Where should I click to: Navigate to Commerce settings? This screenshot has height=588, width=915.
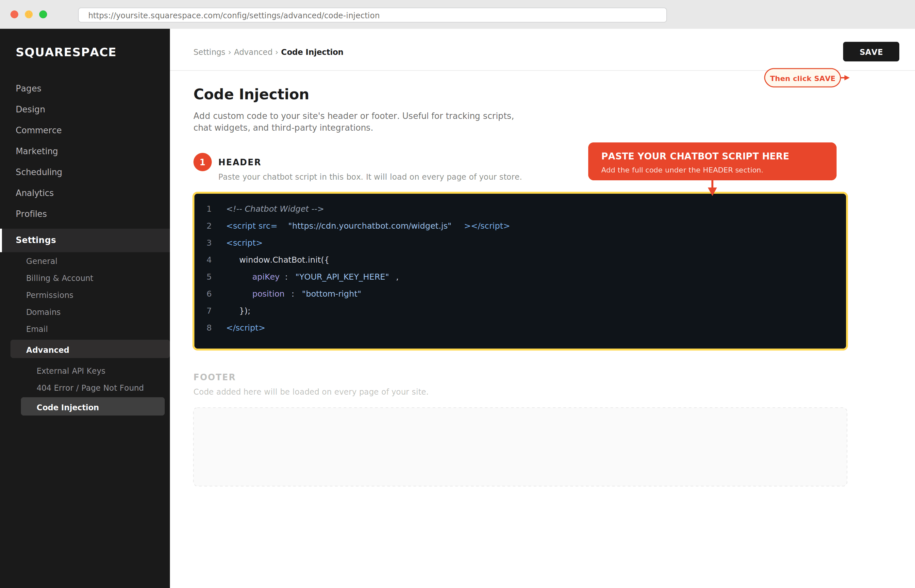(39, 130)
